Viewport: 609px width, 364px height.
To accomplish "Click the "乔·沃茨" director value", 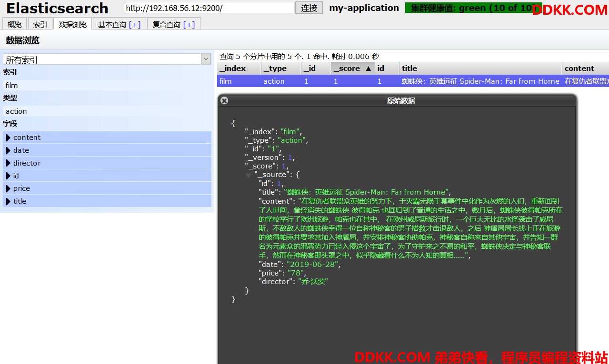I will 313,282.
